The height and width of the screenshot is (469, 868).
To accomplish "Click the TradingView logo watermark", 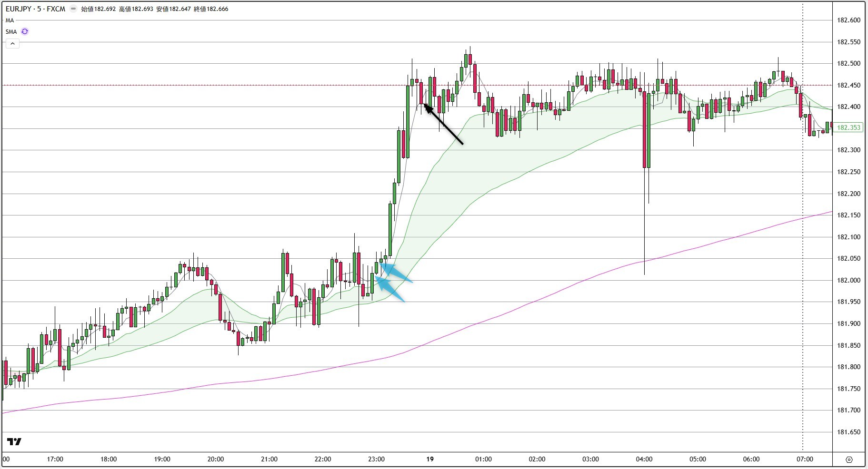I will click(15, 441).
